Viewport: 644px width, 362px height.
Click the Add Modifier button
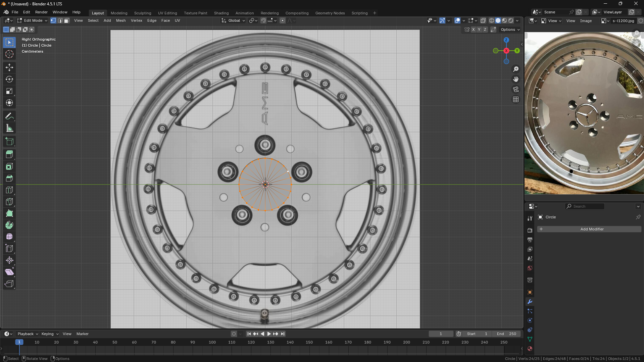click(589, 229)
